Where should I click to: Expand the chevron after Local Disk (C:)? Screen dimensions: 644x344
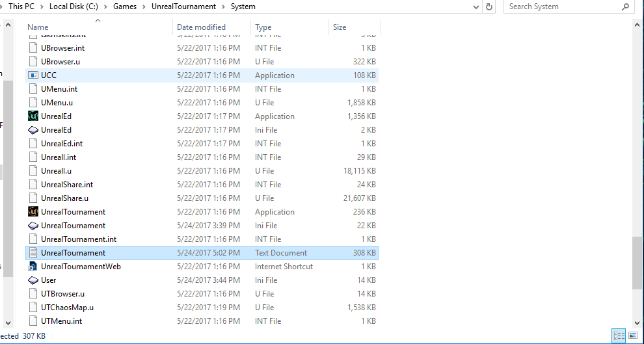105,7
